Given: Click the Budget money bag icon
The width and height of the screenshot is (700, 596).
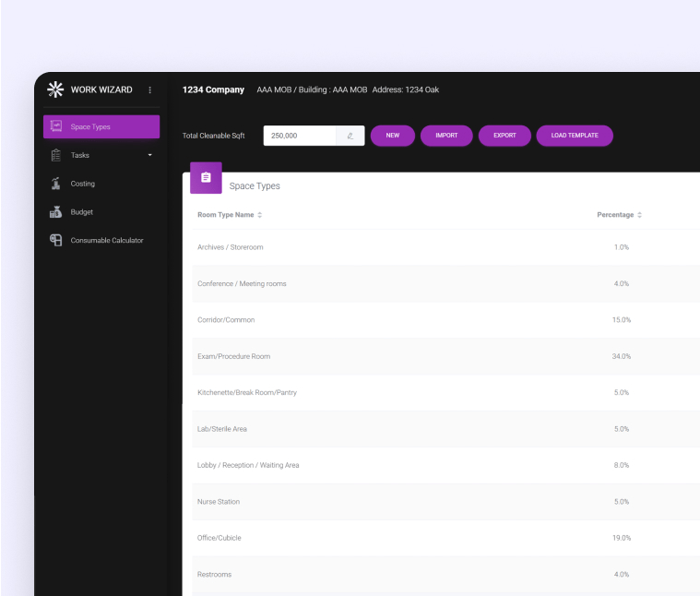Looking at the screenshot, I should 56,211.
